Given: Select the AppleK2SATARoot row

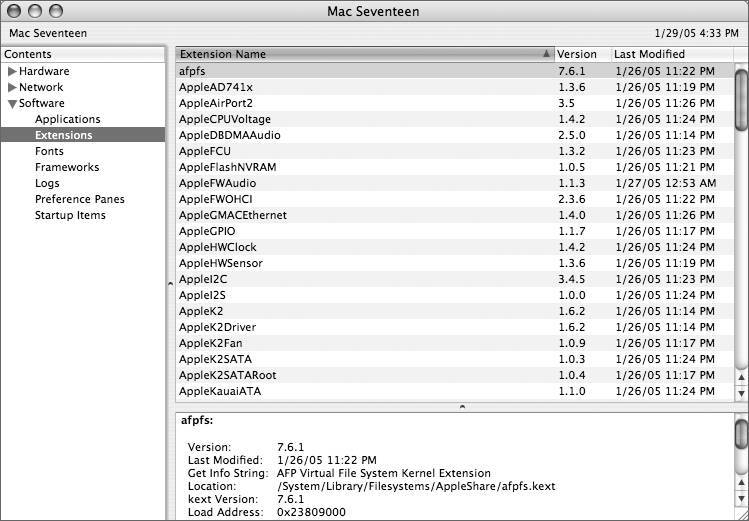Looking at the screenshot, I should (x=454, y=375).
